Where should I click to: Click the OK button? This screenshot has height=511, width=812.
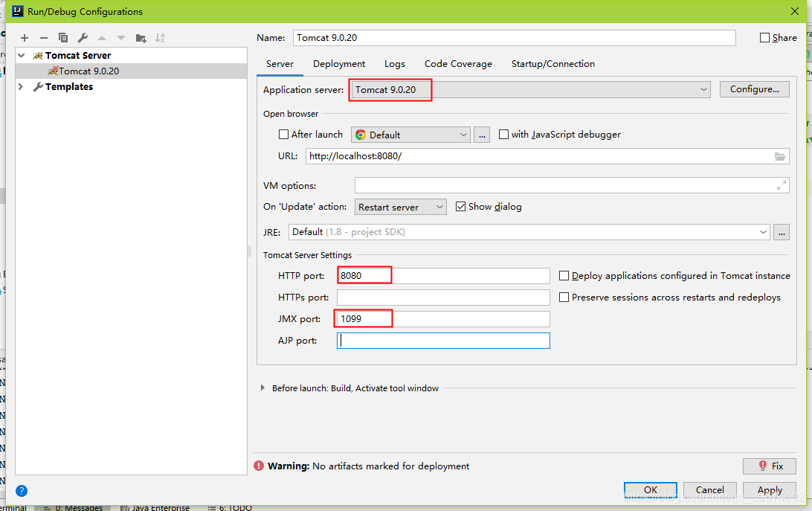pos(651,489)
